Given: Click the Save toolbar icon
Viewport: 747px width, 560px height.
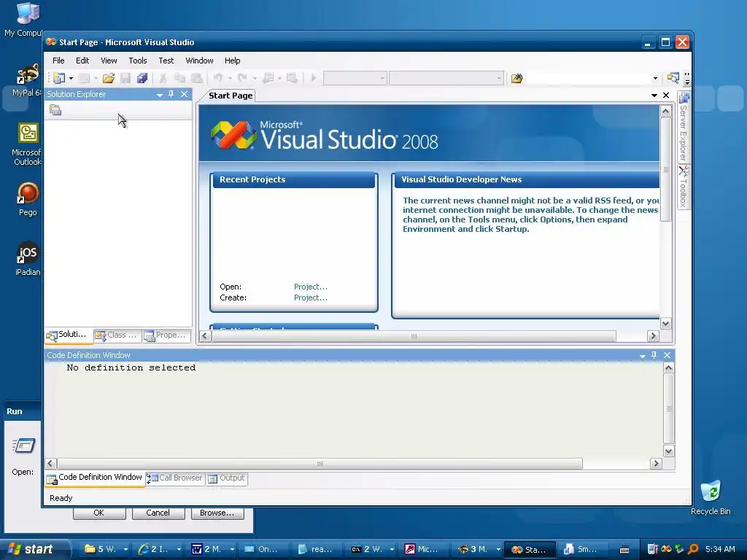Looking at the screenshot, I should (125, 78).
